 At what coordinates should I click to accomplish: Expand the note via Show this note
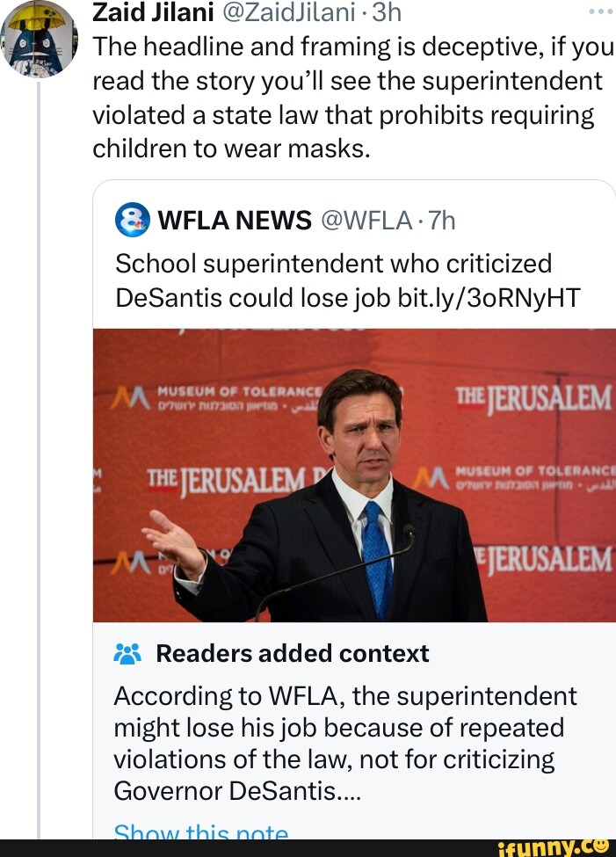click(x=201, y=832)
